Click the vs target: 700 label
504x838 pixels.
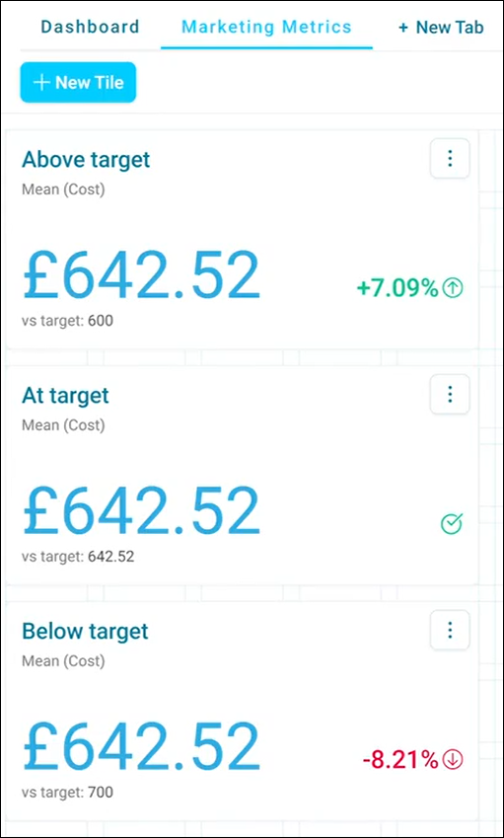click(67, 792)
